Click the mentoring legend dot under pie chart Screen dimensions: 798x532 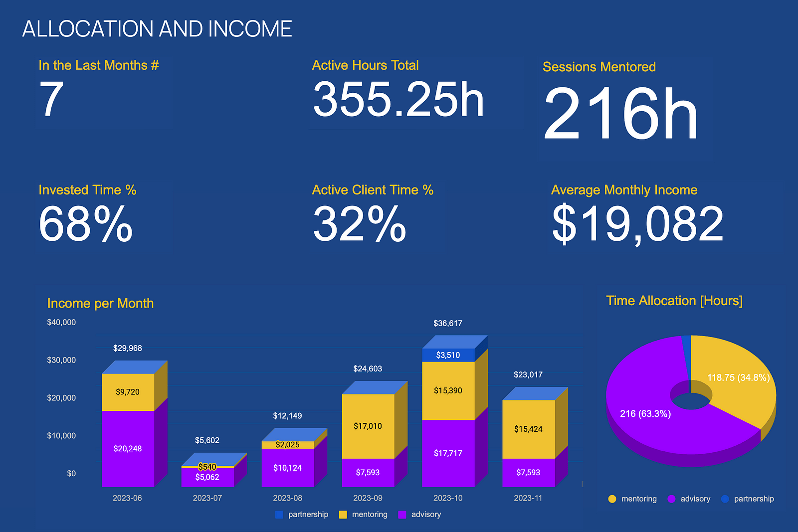click(612, 499)
